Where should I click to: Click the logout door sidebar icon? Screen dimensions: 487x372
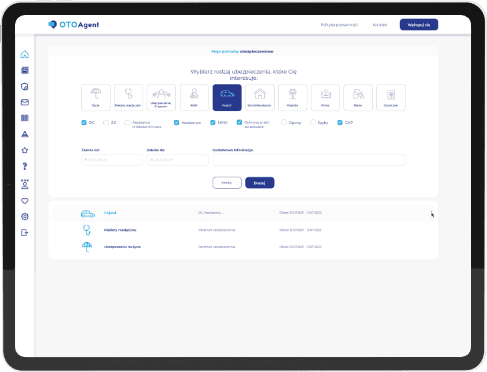[x=25, y=233]
